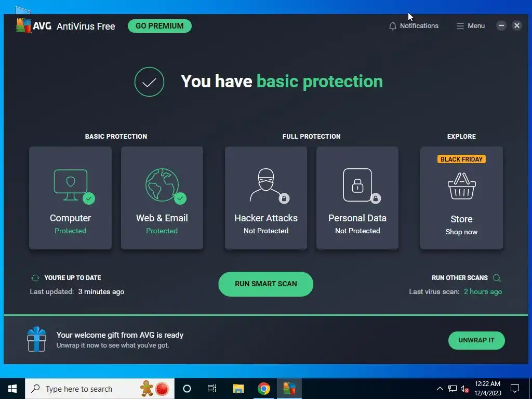
Task: Launch Google Chrome from the taskbar
Action: [263, 389]
